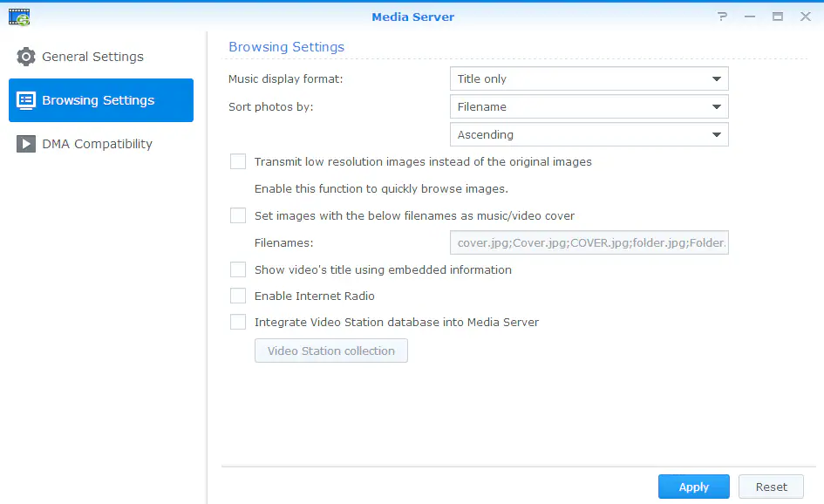Toggle show video's title using embedded information
Screen dimensions: 824x504
tap(238, 269)
